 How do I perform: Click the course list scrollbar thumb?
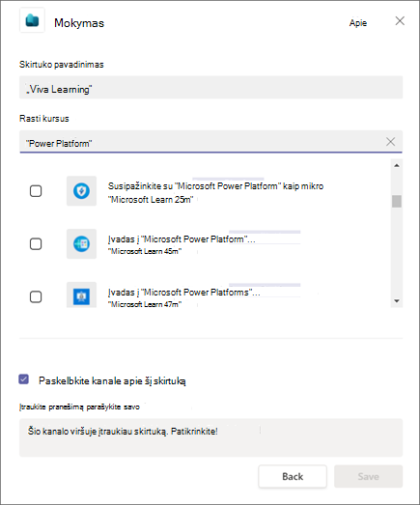coord(397,201)
